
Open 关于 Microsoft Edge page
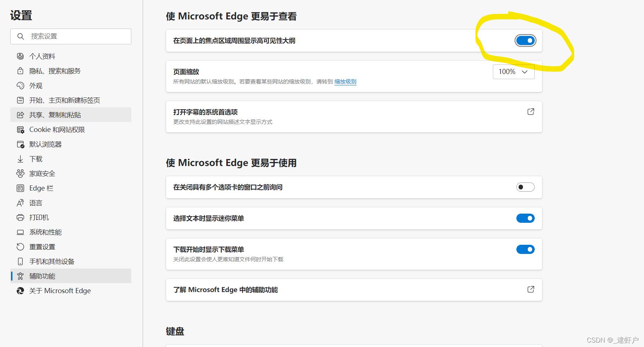[x=71, y=291]
